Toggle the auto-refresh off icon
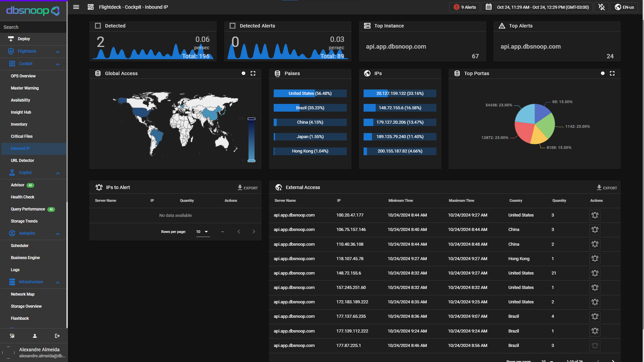Viewport: 644px width, 362px height. coord(602,7)
